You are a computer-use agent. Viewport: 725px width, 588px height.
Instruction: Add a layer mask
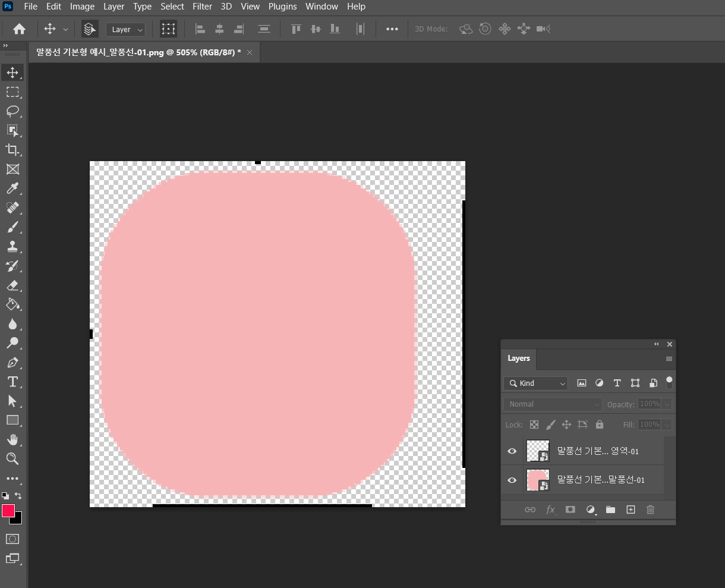point(570,510)
